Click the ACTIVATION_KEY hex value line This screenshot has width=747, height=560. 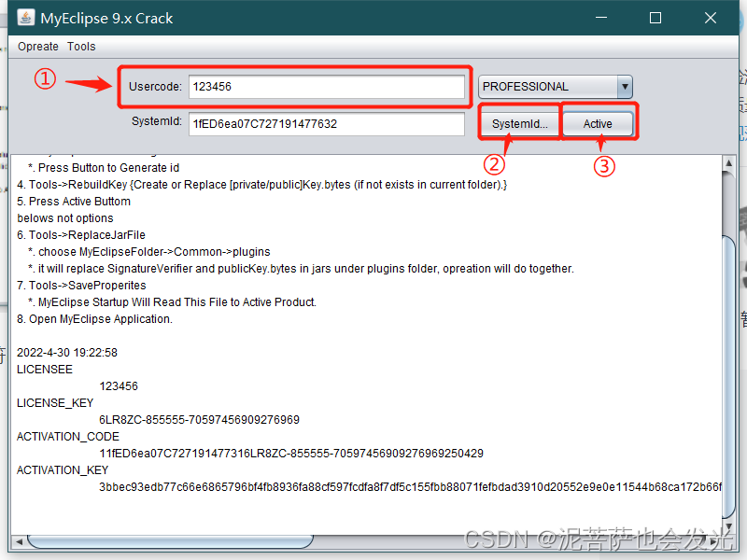410,486
